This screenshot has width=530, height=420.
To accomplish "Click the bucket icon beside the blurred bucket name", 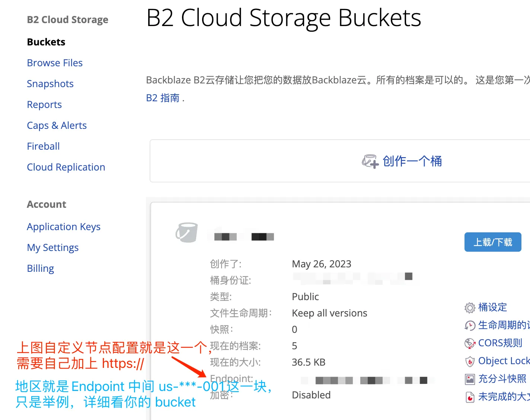I will click(186, 233).
